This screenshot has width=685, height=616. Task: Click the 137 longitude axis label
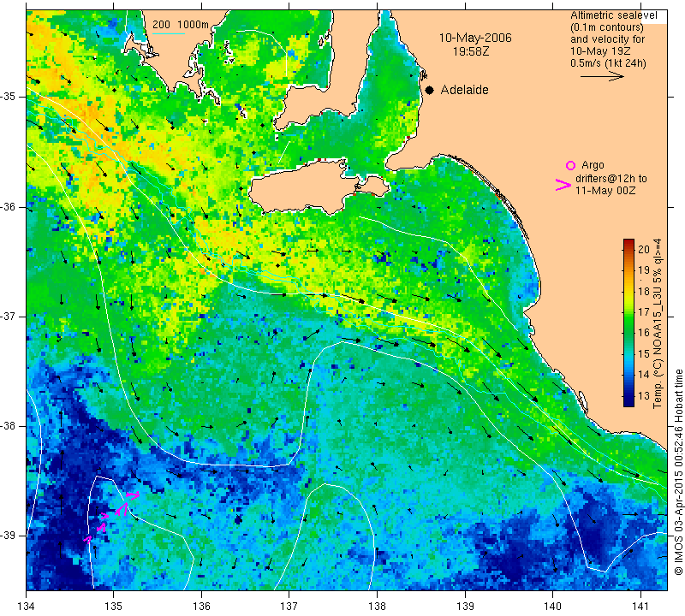[289, 607]
